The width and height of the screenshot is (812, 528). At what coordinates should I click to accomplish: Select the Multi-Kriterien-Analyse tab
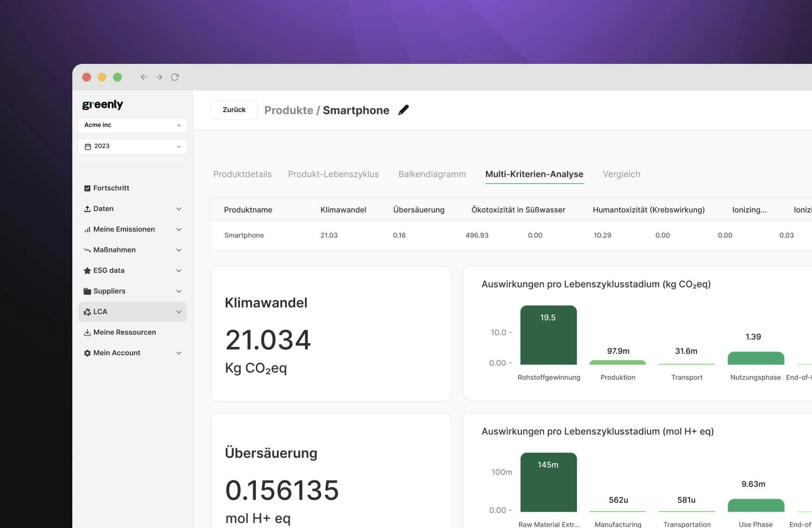click(x=534, y=174)
